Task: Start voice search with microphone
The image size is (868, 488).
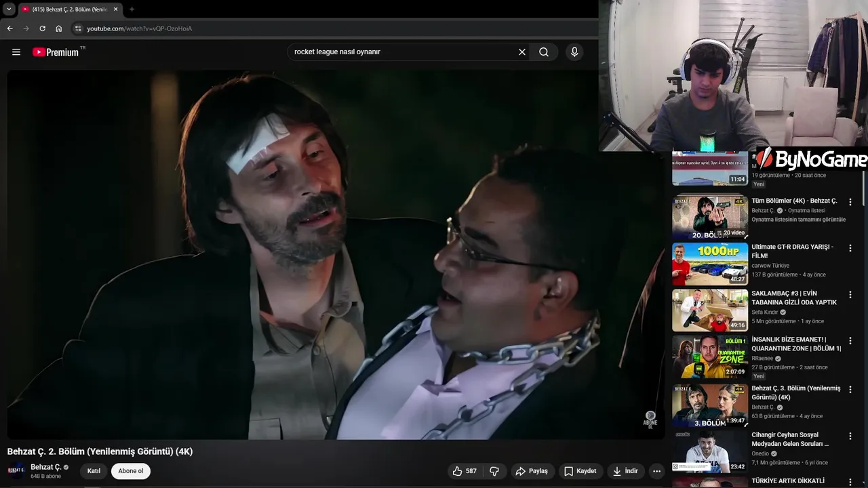Action: [574, 52]
